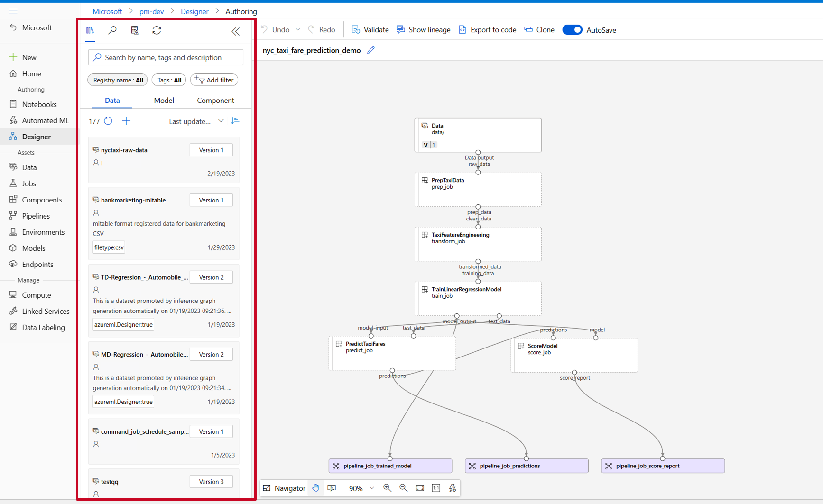Click the auto layout lightning icon
The width and height of the screenshot is (823, 504).
[x=453, y=488]
